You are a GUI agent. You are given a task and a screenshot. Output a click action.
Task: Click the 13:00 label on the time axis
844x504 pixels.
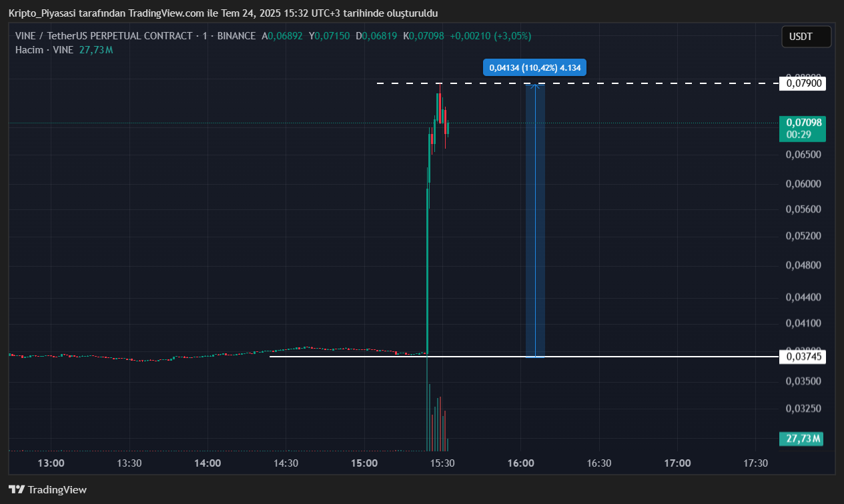51,463
